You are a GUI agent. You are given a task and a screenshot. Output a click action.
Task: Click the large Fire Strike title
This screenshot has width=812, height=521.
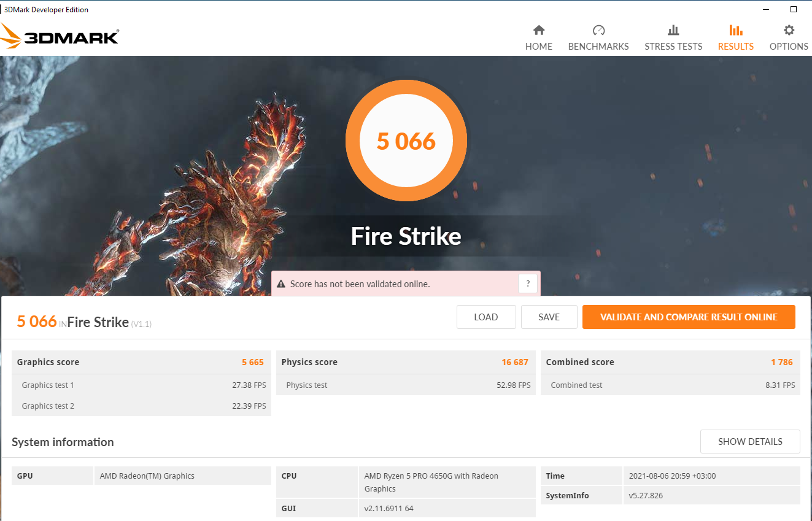(406, 236)
